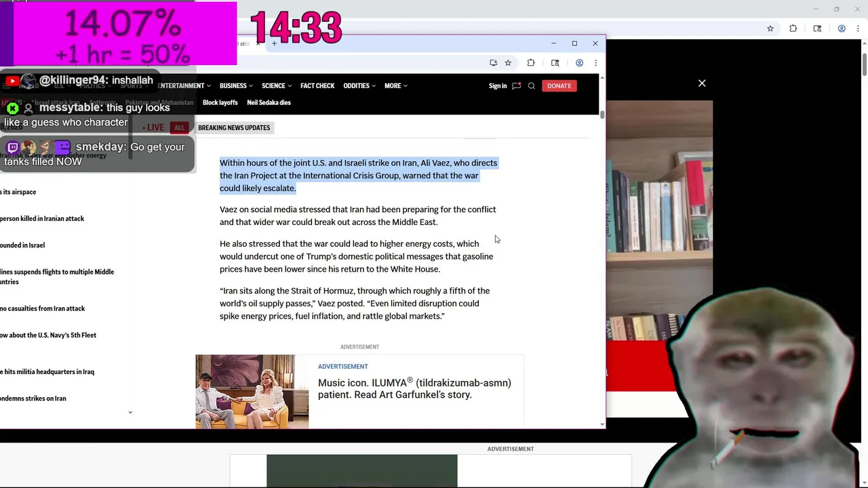
Task: Open the Neil Sedaka dies trending topic
Action: [x=269, y=102]
